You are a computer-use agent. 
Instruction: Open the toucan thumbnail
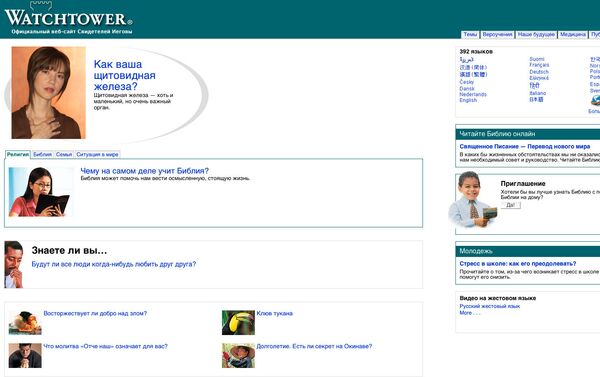[238, 323]
